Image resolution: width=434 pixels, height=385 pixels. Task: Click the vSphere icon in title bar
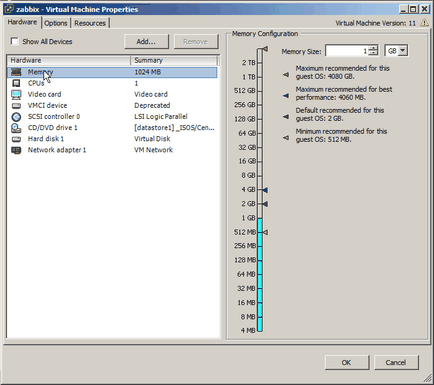(9, 9)
